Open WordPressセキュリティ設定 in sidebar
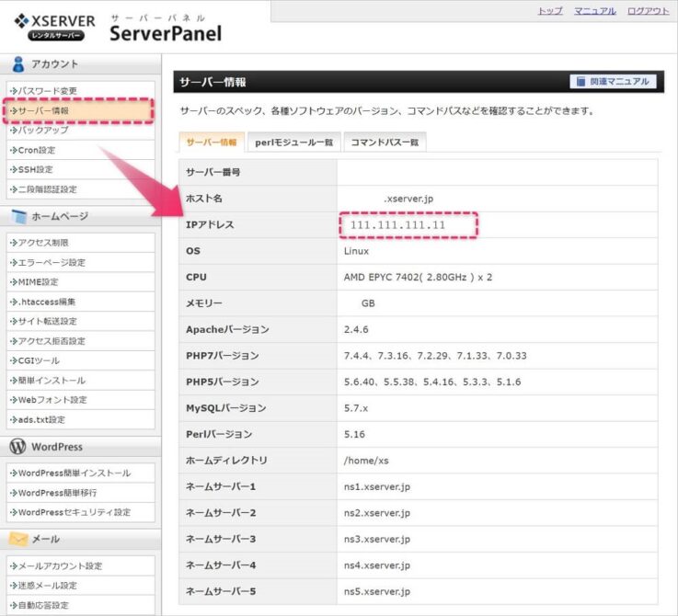Viewport: 678px width, 616px height. [80, 512]
